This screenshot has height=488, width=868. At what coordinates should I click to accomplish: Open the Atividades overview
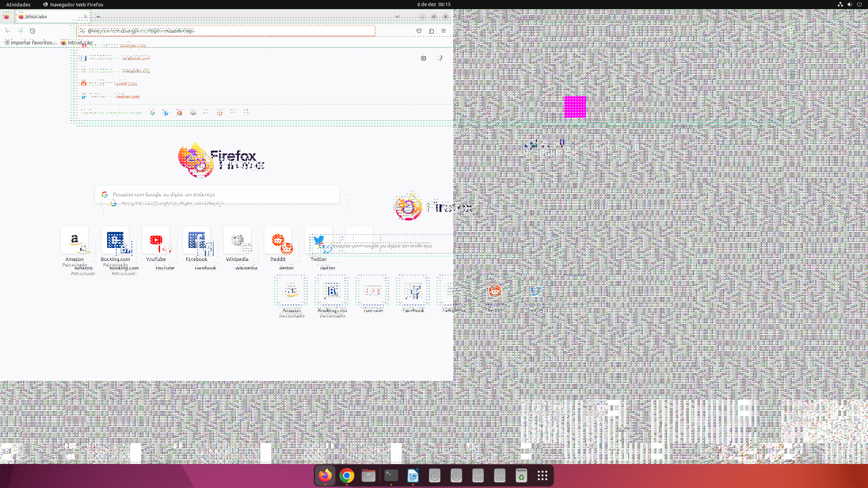(x=18, y=4)
